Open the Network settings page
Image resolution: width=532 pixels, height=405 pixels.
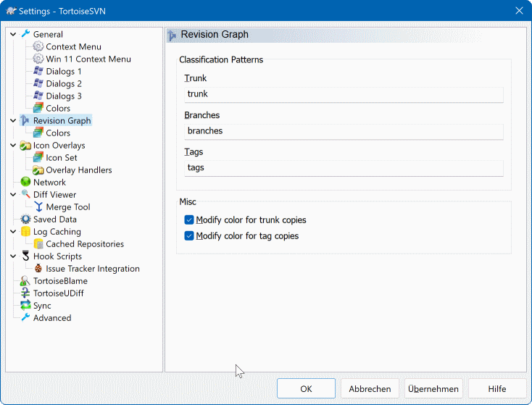tap(49, 182)
